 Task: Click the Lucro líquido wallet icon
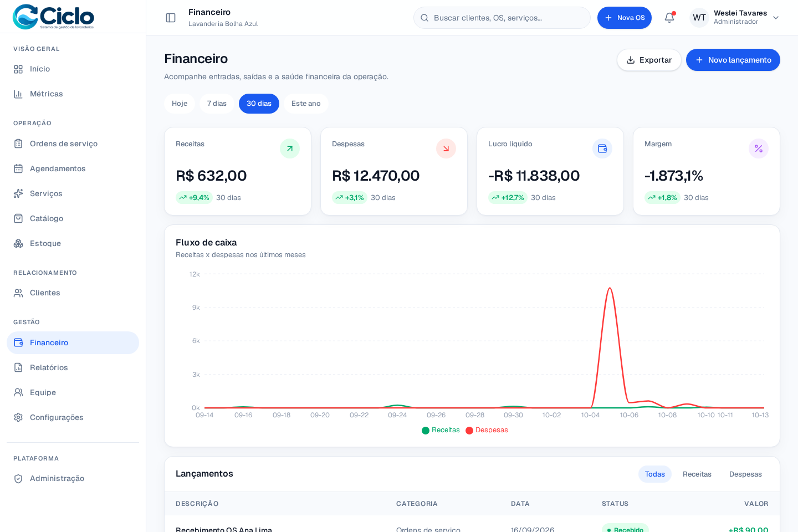click(602, 149)
